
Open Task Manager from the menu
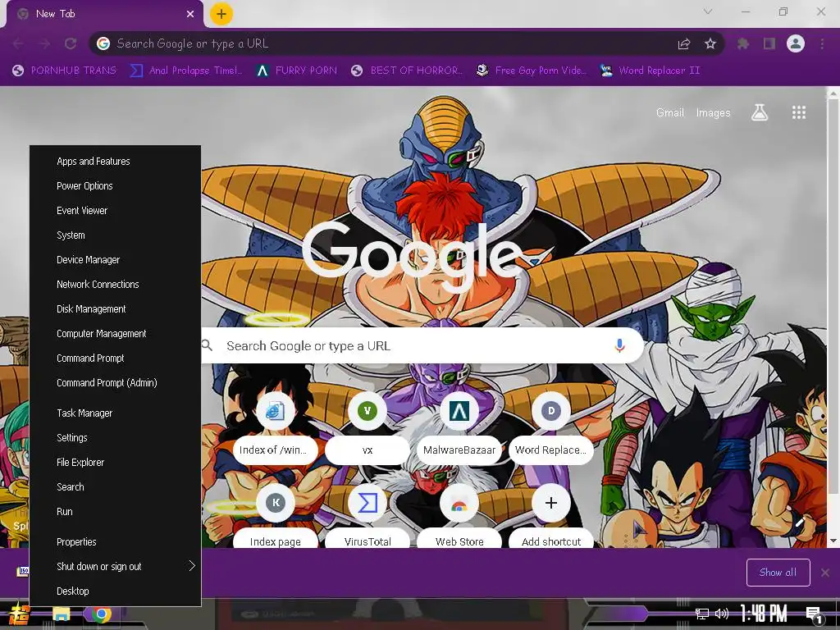115,413
